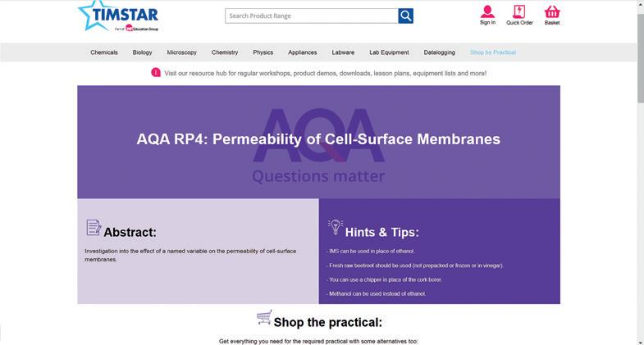Viewport: 644px width, 345px height.
Task: Open the Chemicals menu
Action: [104, 52]
